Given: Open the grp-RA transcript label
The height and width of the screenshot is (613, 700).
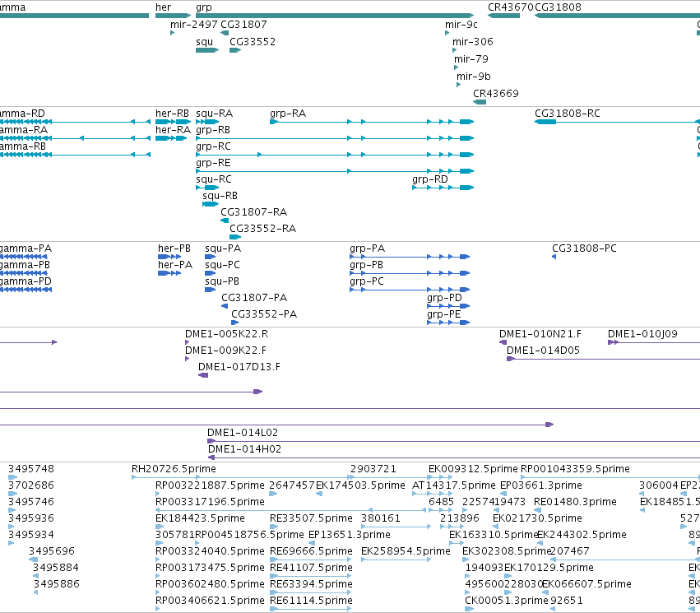Looking at the screenshot, I should 288,114.
